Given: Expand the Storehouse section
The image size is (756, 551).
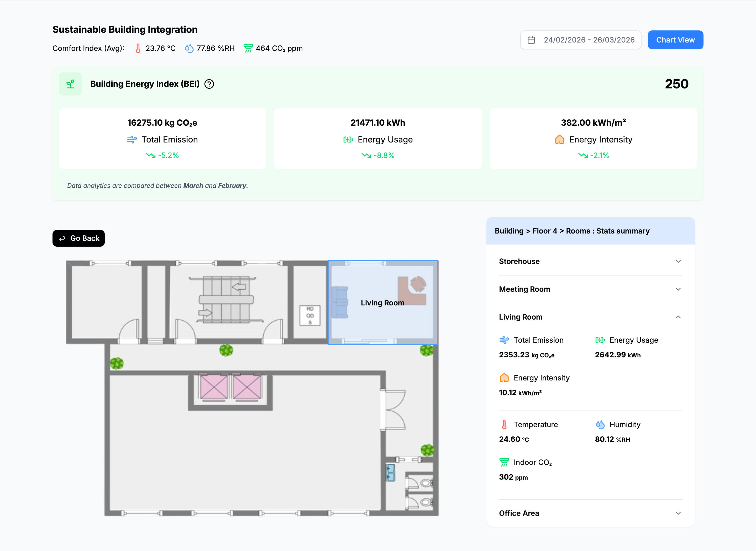Looking at the screenshot, I should click(678, 262).
